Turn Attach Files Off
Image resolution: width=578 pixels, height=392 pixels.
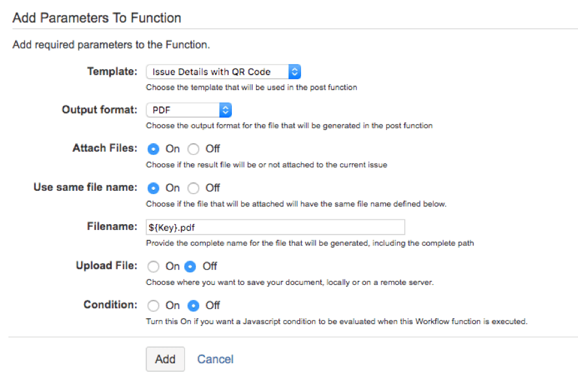pyautogui.click(x=193, y=149)
